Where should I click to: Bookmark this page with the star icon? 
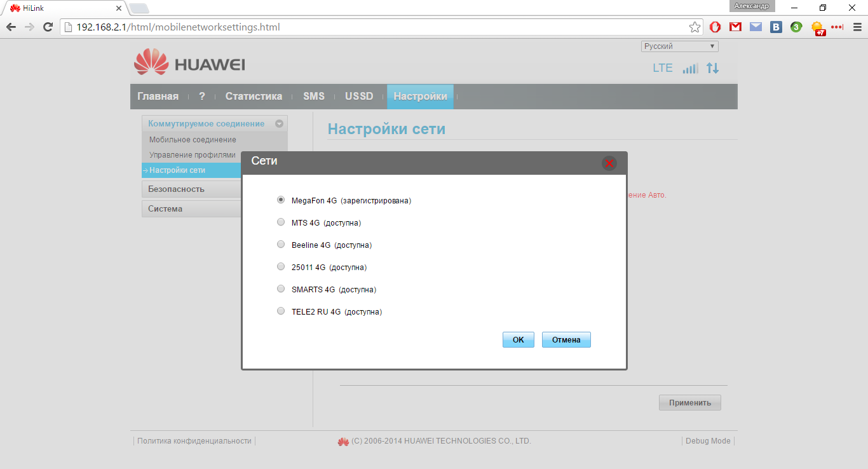coord(695,27)
